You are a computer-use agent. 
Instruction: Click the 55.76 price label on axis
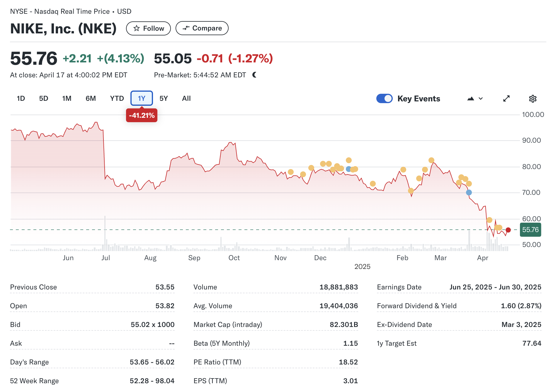[x=530, y=230]
